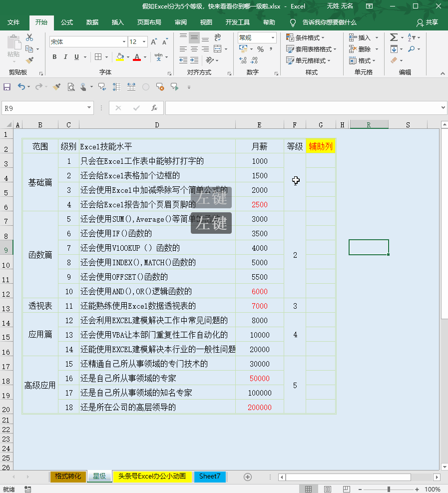This screenshot has height=493, width=448.
Task: Apply yellow fill color bucket
Action: coord(120,57)
